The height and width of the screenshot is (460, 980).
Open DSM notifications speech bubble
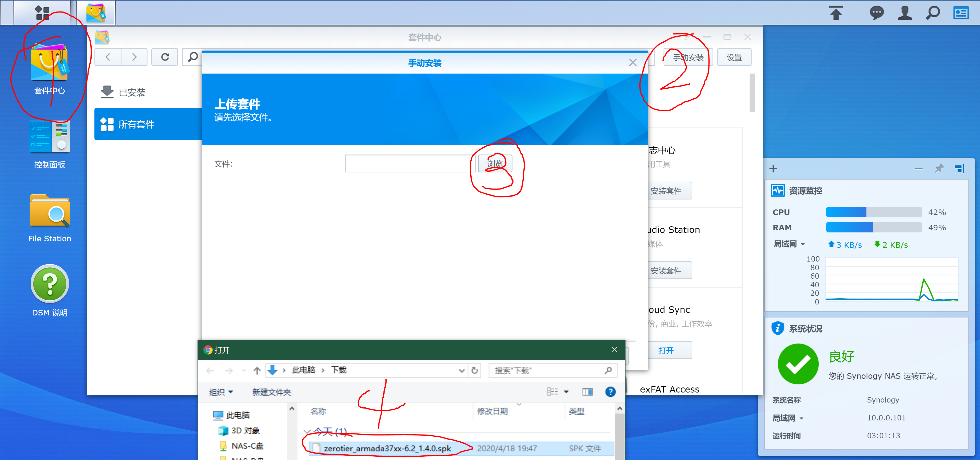click(877, 13)
